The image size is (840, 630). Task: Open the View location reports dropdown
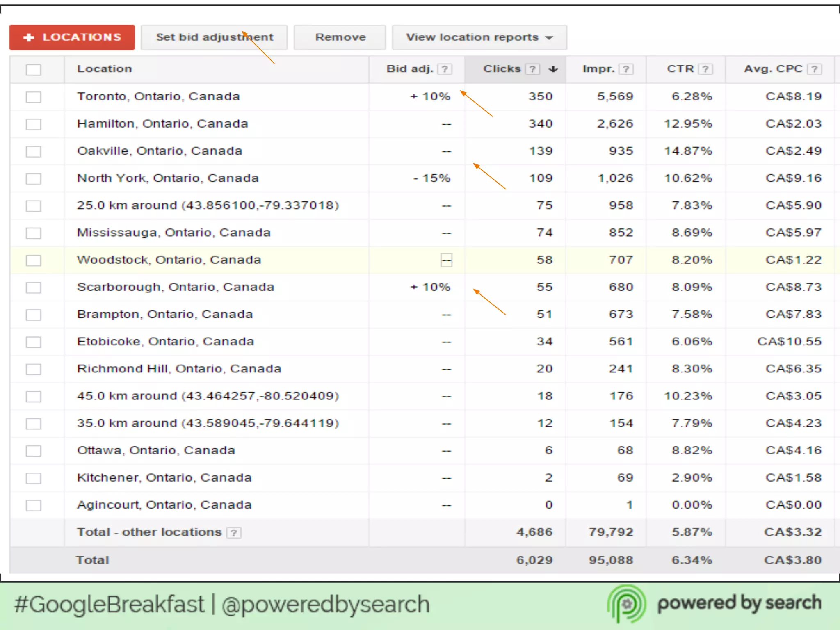(479, 37)
